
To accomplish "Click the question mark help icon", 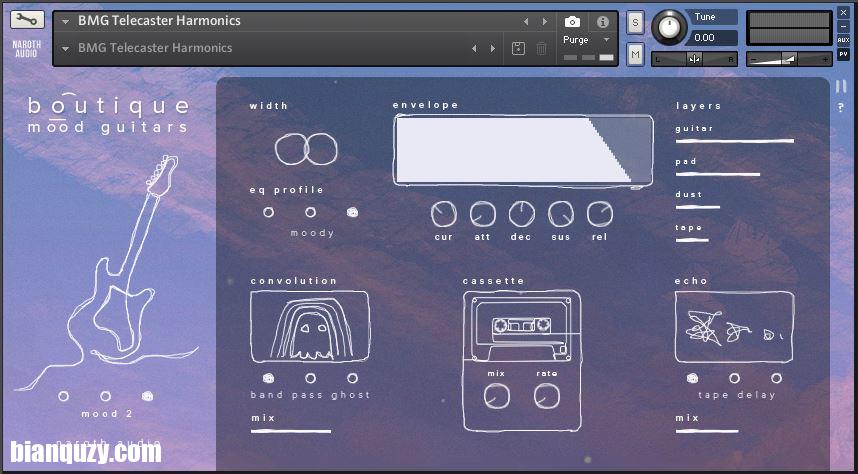I will click(x=841, y=108).
